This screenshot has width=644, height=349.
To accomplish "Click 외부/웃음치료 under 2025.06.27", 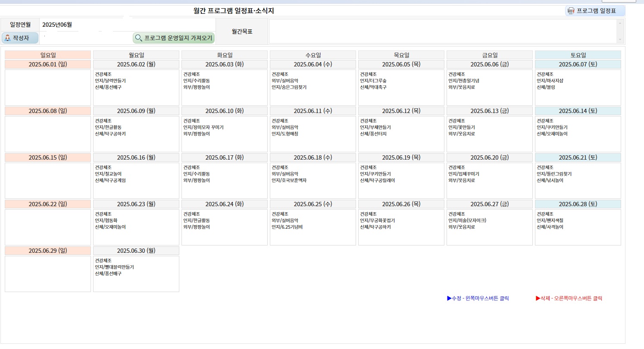I will (462, 227).
